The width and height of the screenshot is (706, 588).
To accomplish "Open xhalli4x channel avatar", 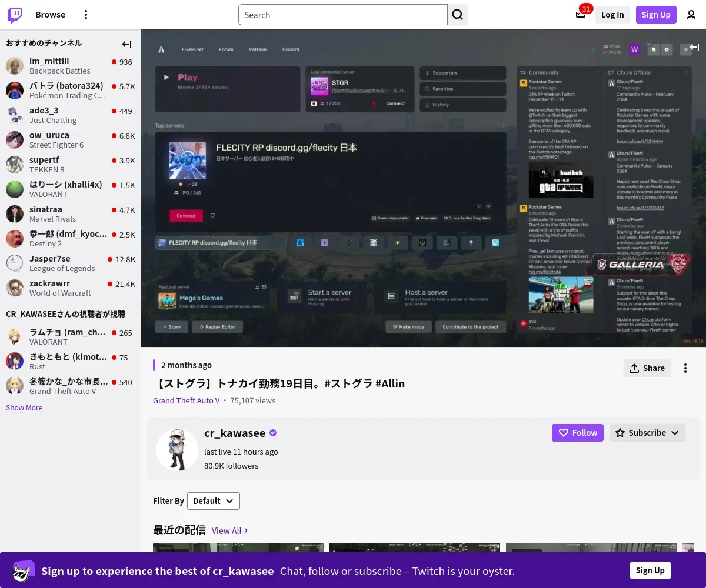I will (15, 189).
